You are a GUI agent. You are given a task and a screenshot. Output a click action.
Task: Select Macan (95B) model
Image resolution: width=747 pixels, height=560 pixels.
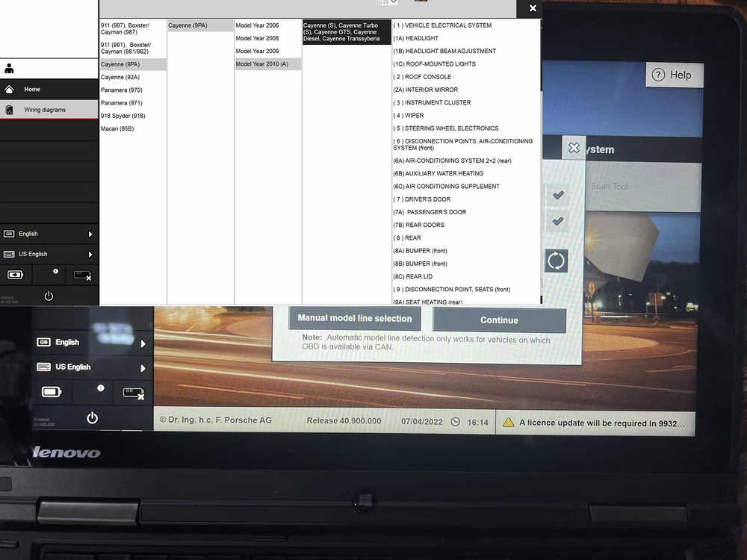point(132,128)
